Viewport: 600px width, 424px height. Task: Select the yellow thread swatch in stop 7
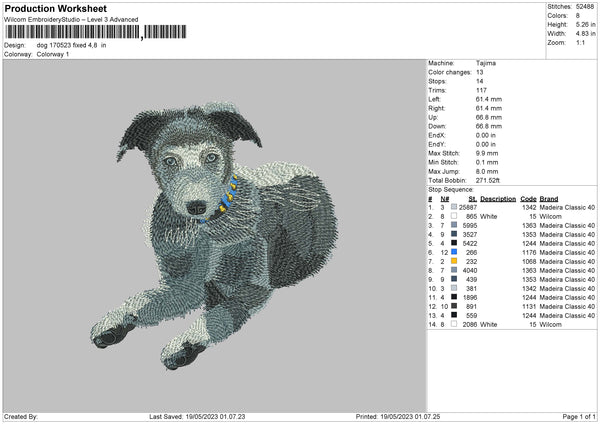click(454, 262)
